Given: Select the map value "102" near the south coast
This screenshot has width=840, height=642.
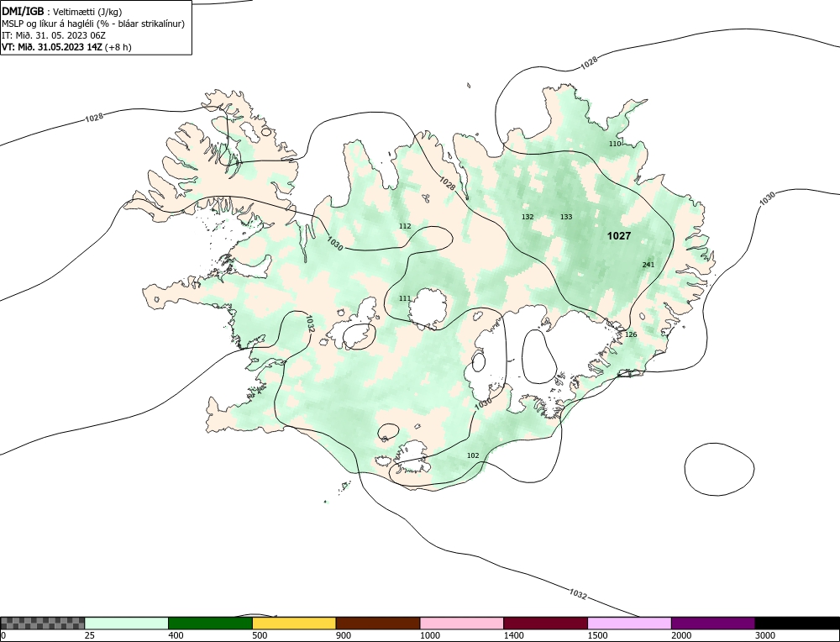Looking at the screenshot, I should point(473,456).
